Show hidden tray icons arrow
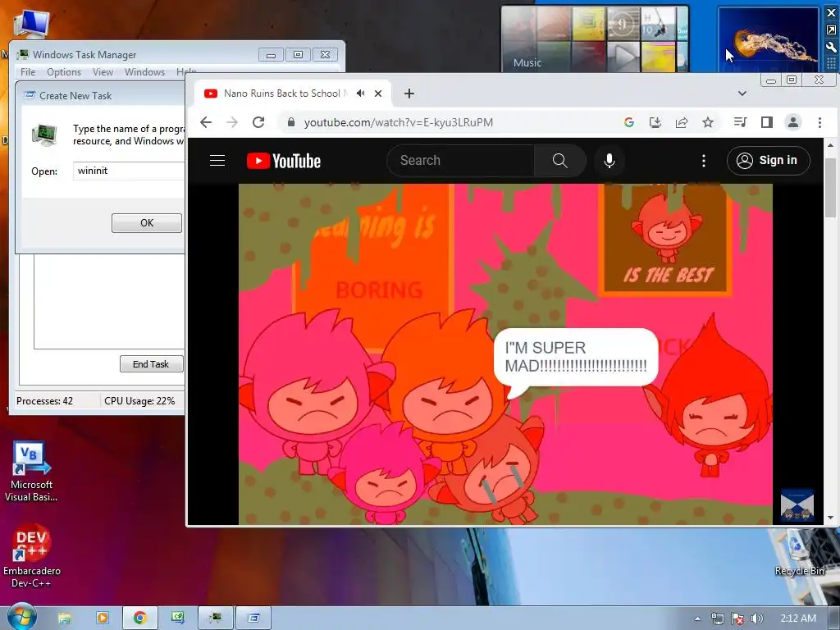 click(697, 619)
